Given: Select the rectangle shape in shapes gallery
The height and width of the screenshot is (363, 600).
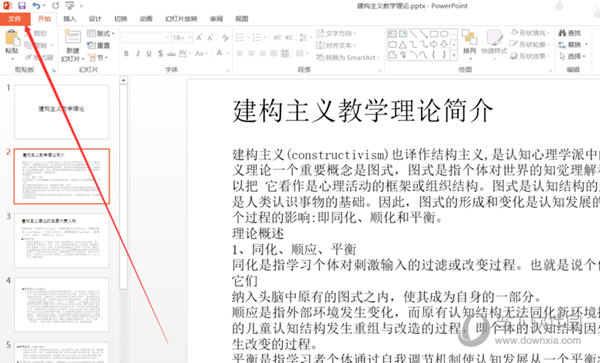Looking at the screenshot, I should click(434, 34).
